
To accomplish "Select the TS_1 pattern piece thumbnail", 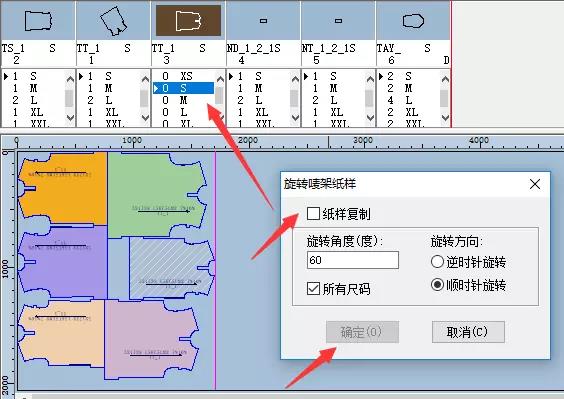I will point(38,21).
